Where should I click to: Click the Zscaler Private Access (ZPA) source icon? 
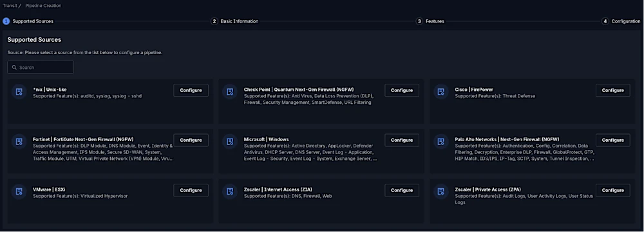[441, 191]
